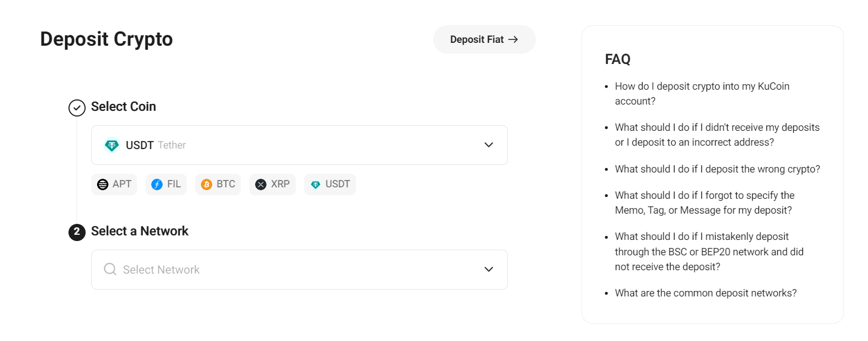This screenshot has width=868, height=341.
Task: Click the arrow on Deposit Fiat button
Action: [x=513, y=39]
